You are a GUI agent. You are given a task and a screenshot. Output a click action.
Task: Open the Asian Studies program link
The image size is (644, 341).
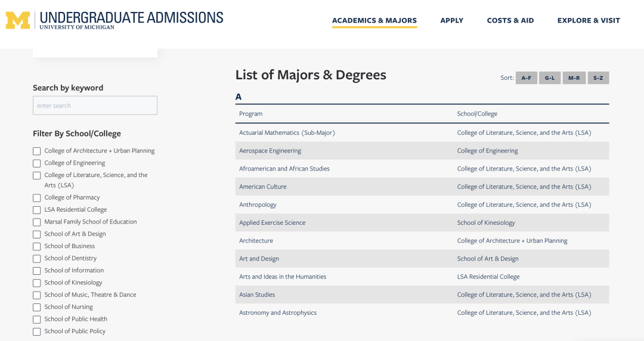point(257,294)
